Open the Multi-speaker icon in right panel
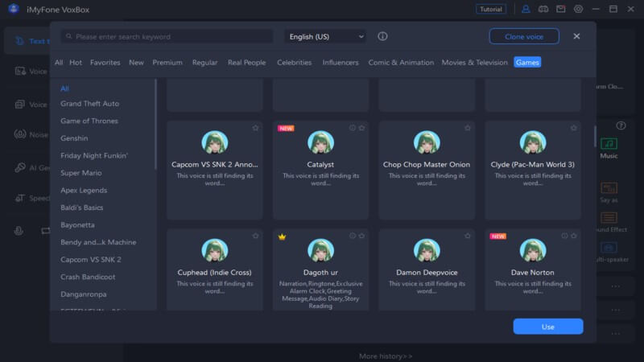Viewport: 644px width, 362px height. [x=609, y=248]
